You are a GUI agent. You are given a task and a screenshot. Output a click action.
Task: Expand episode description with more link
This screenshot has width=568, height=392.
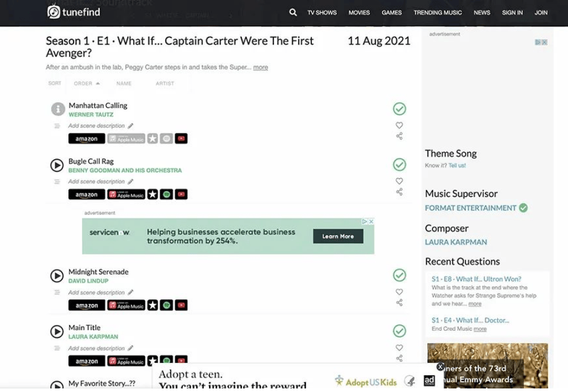click(x=260, y=68)
